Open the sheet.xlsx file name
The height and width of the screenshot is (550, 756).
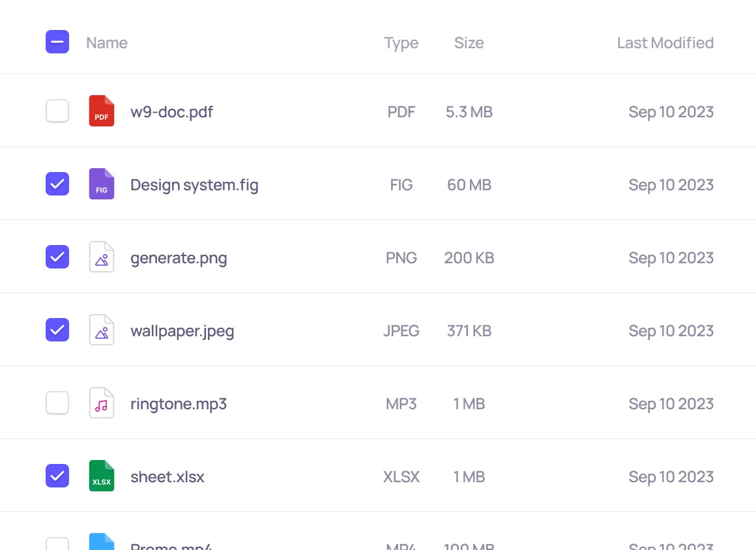[167, 477]
